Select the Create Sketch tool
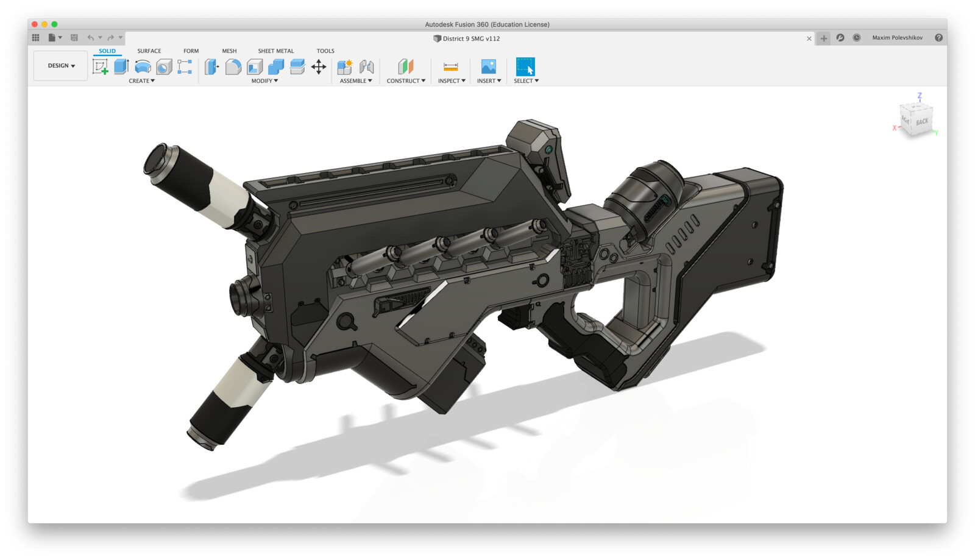The height and width of the screenshot is (560, 975). pos(101,66)
